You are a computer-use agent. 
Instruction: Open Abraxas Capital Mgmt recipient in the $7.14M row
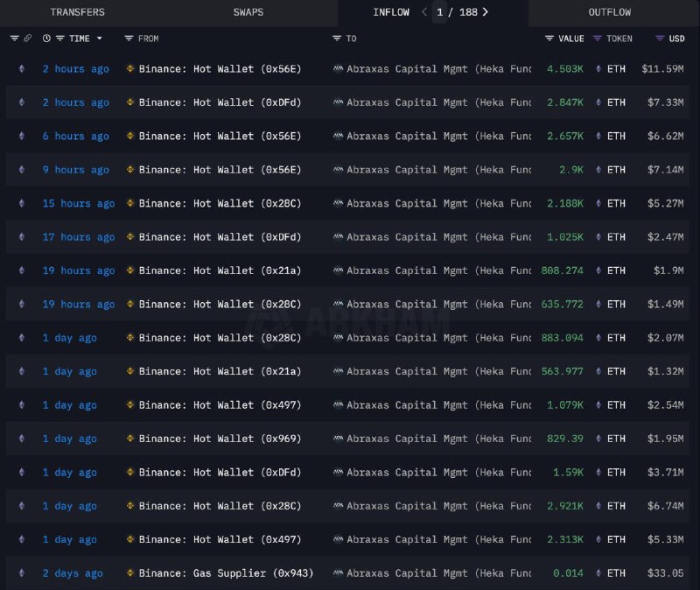pyautogui.click(x=439, y=170)
